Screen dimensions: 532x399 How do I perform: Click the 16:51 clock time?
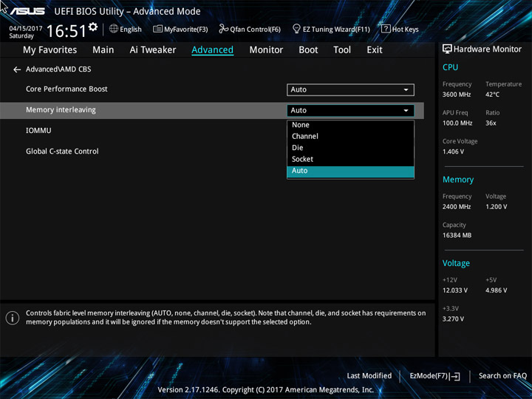click(x=66, y=31)
